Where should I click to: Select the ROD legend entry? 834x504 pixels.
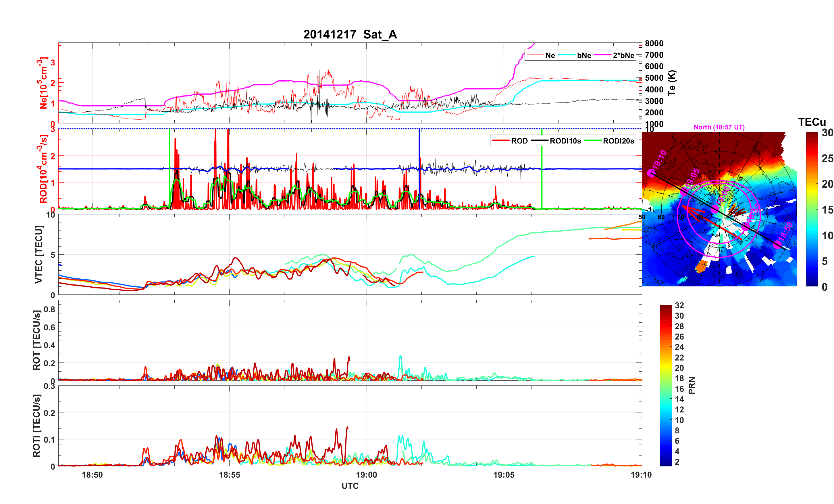tap(519, 141)
